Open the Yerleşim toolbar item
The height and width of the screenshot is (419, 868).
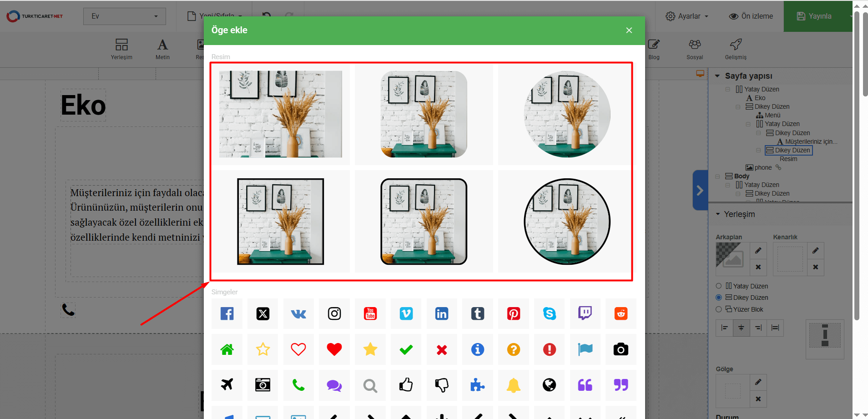coord(121,49)
